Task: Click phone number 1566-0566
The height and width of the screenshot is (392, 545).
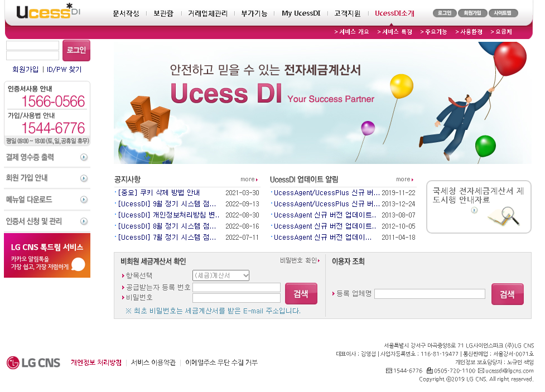Action: 54,101
